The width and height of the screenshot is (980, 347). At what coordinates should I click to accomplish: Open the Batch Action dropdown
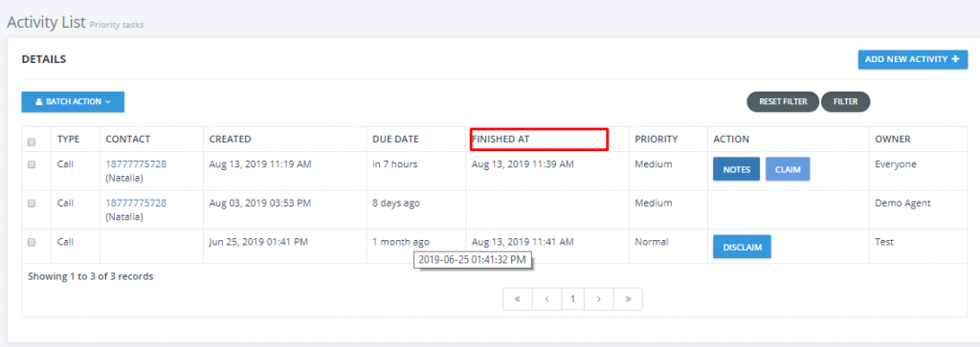(73, 101)
